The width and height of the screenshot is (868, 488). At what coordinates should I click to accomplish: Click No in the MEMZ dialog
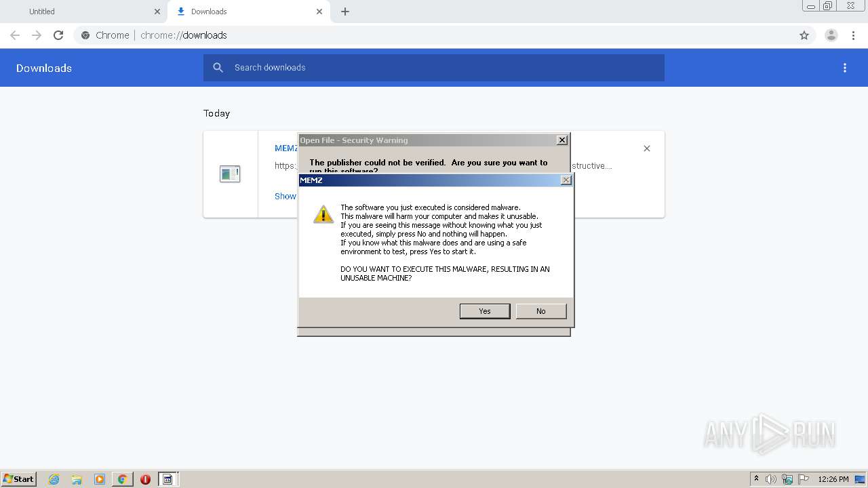pyautogui.click(x=540, y=311)
